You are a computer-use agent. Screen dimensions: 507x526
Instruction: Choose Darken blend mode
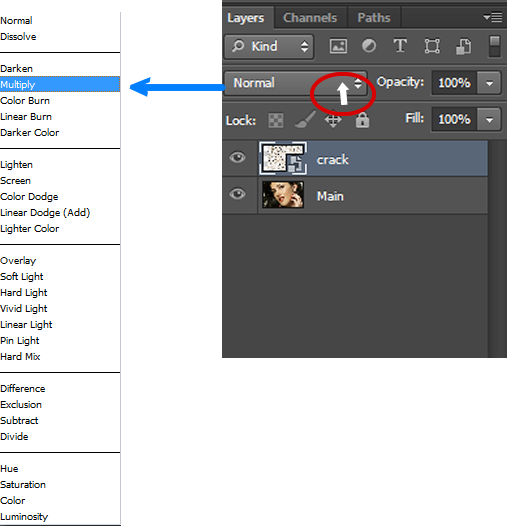(16, 69)
